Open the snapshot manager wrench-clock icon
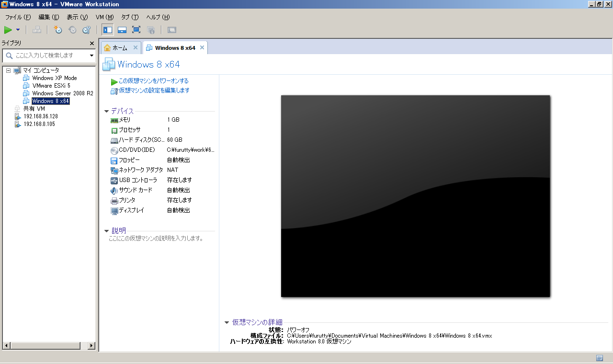Image resolution: width=613 pixels, height=364 pixels. pyautogui.click(x=87, y=30)
